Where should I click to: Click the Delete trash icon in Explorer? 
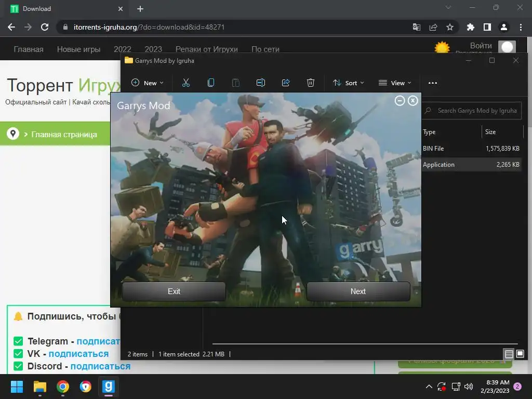point(311,83)
